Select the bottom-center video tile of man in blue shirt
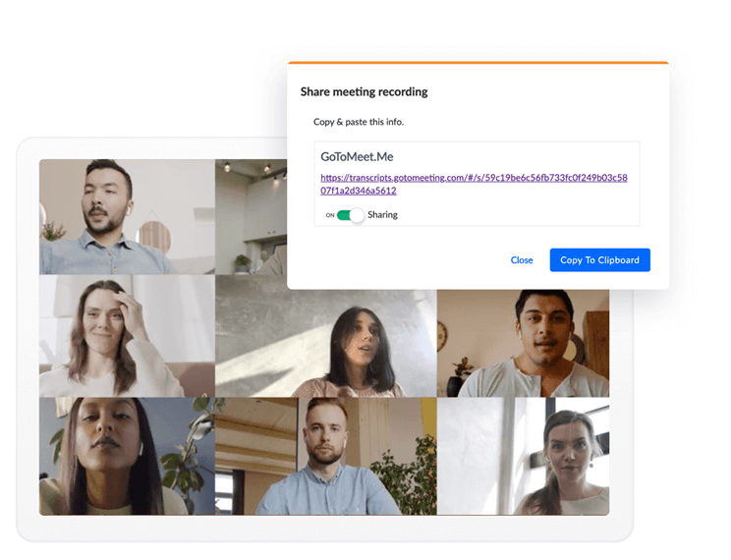This screenshot has height=560, width=731. coord(325,456)
